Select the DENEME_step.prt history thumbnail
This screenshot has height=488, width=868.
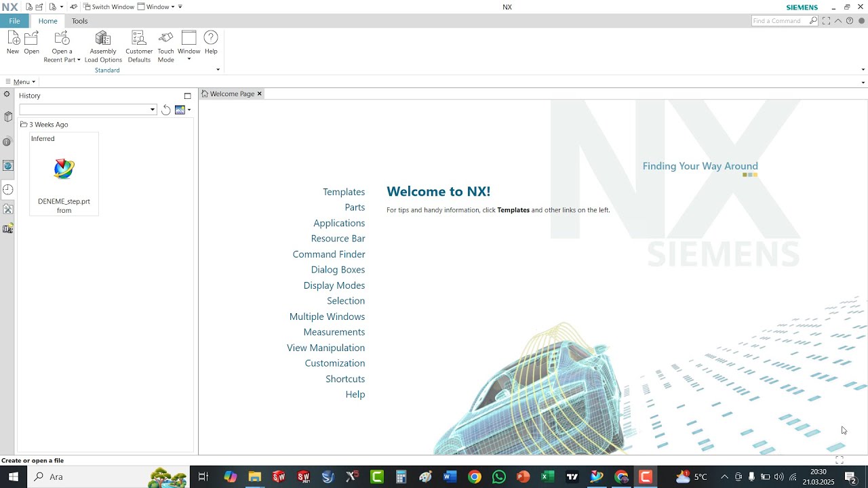point(64,174)
